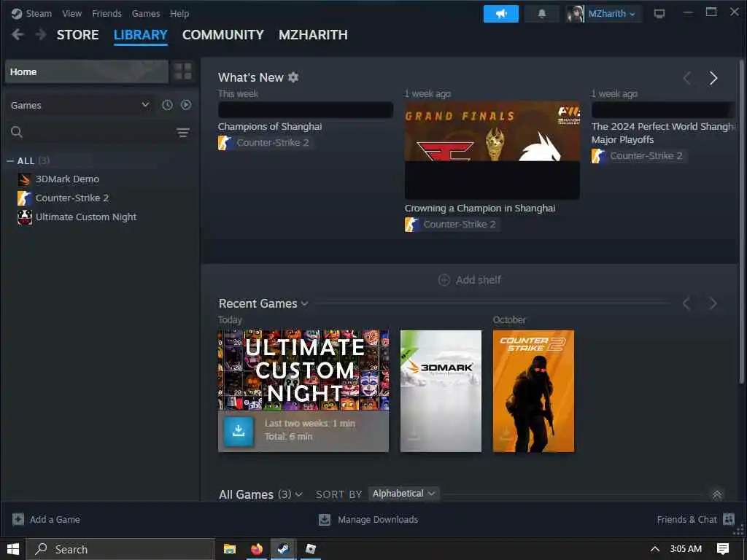
Task: Toggle show ready to play filter icon
Action: coord(186,105)
